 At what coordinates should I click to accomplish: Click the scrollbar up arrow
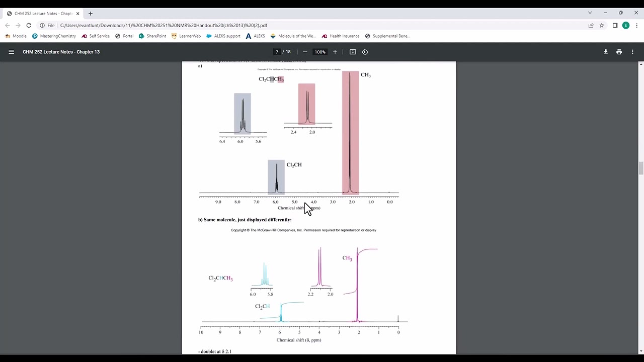(640, 64)
